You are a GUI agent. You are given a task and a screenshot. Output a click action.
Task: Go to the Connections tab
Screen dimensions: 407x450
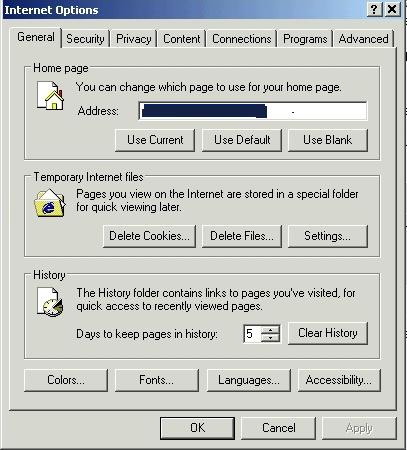(x=242, y=39)
